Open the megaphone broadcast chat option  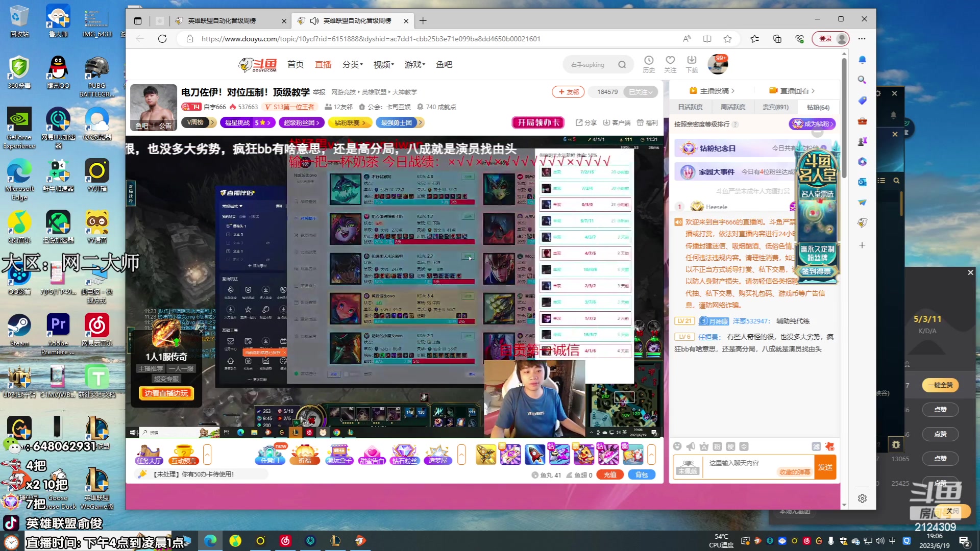coord(691,446)
